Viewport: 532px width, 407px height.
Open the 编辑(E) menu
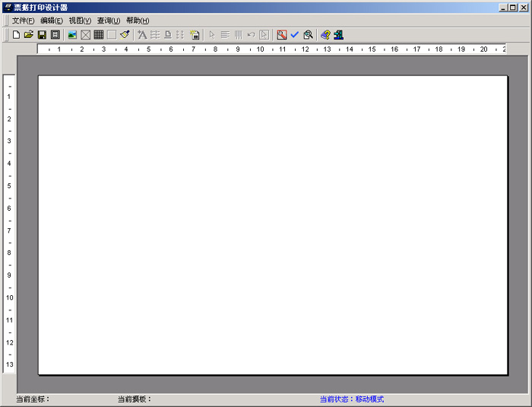pos(52,21)
